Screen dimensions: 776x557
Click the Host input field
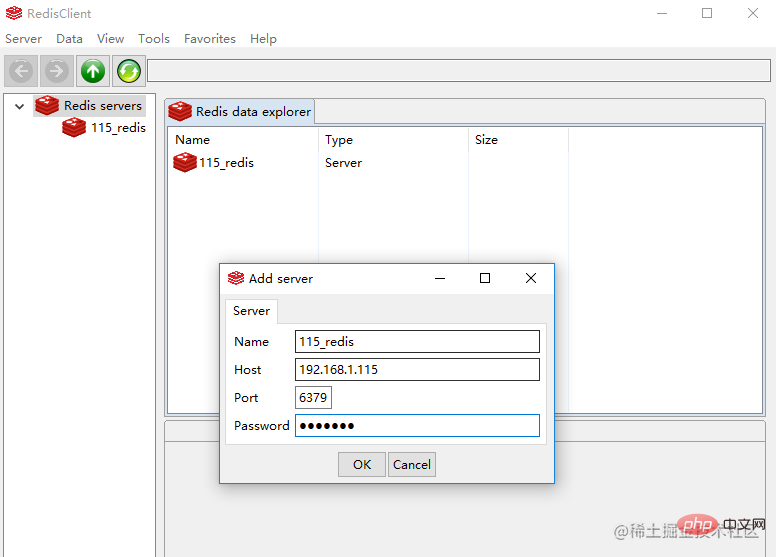(x=417, y=369)
